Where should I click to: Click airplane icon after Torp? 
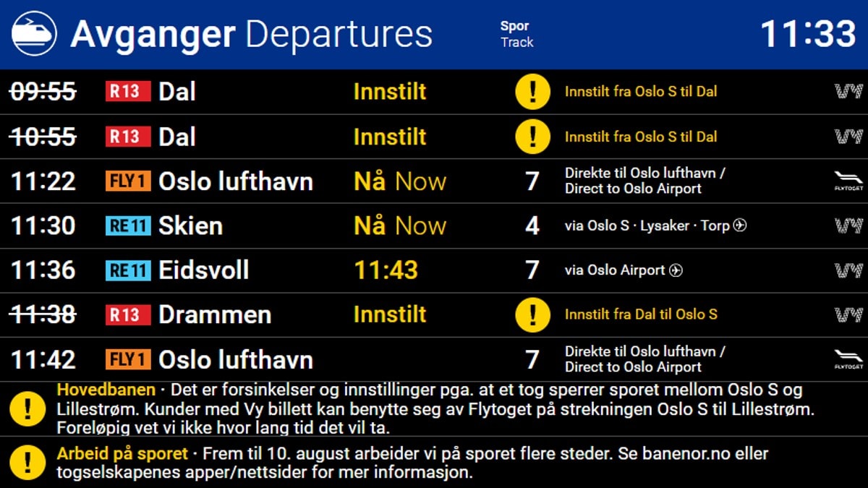tap(739, 226)
